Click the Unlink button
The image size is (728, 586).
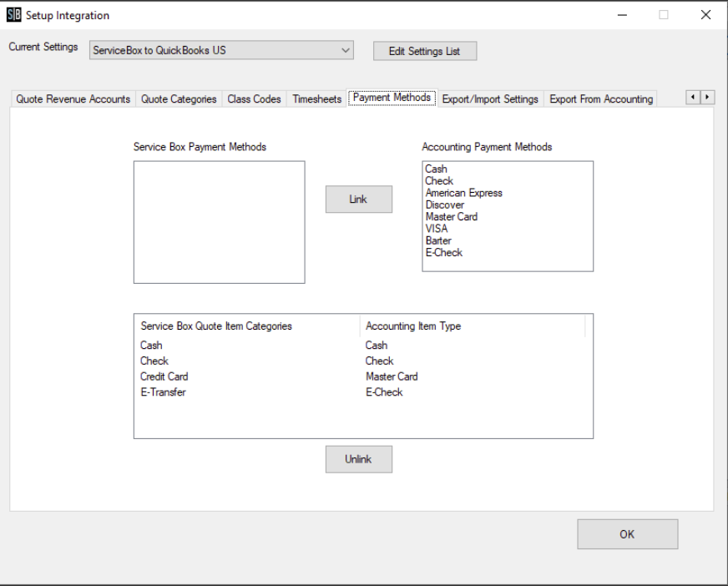[x=358, y=459]
